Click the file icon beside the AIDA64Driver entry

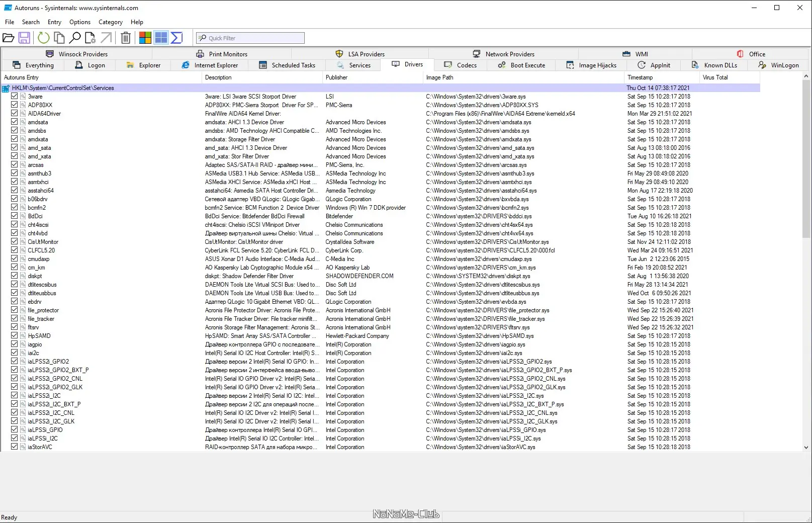coord(23,114)
